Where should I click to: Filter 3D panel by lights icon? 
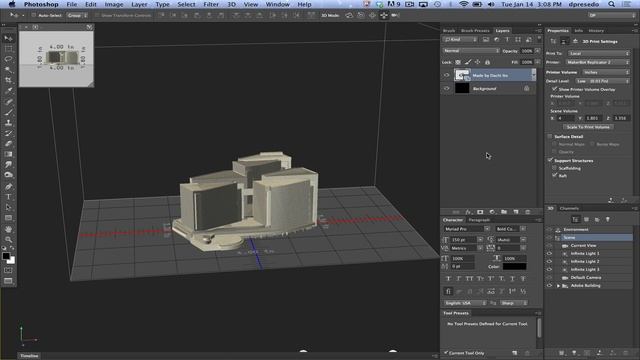(608, 220)
